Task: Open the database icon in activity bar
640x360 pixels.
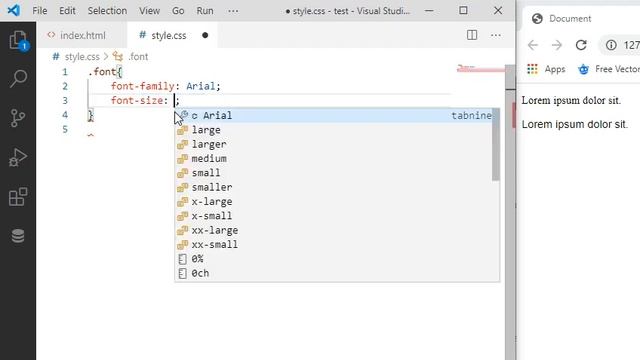Action: (18, 236)
